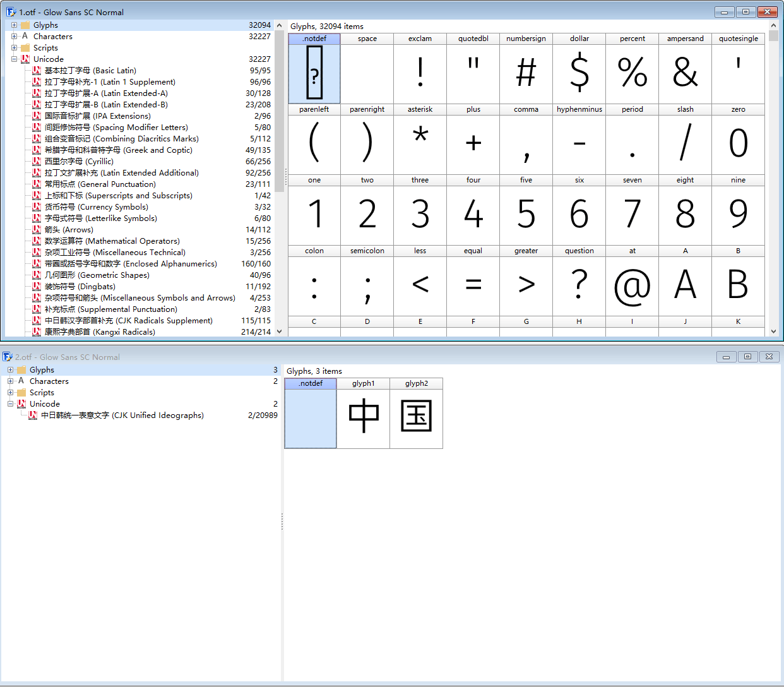Click glyph grid scrollbar down arrow
Screen dimensions: 784x687
pos(773,331)
